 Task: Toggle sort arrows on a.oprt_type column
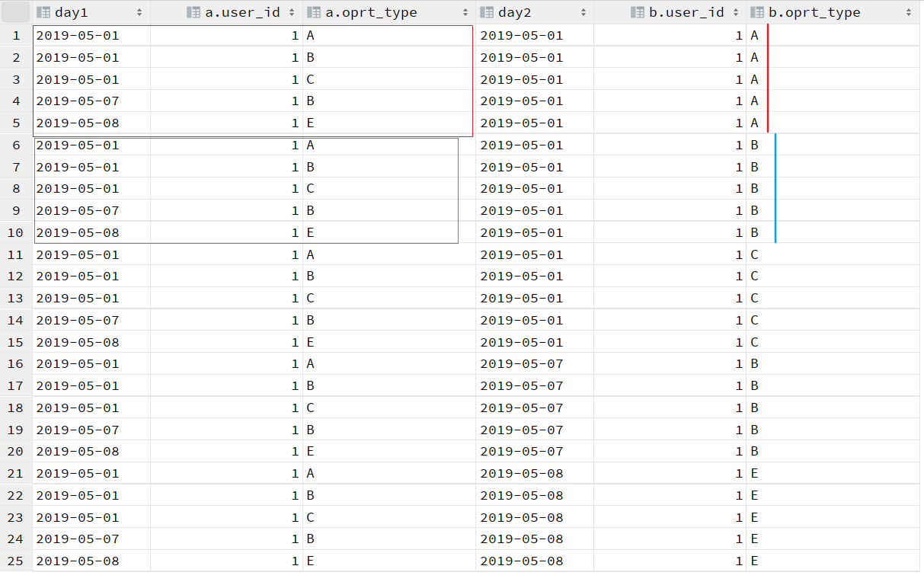(465, 12)
